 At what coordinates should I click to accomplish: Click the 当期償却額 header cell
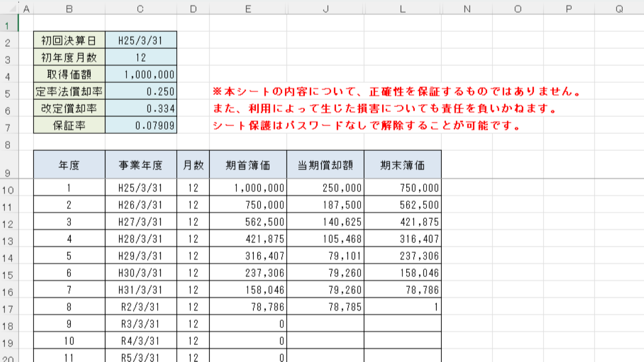tap(326, 164)
